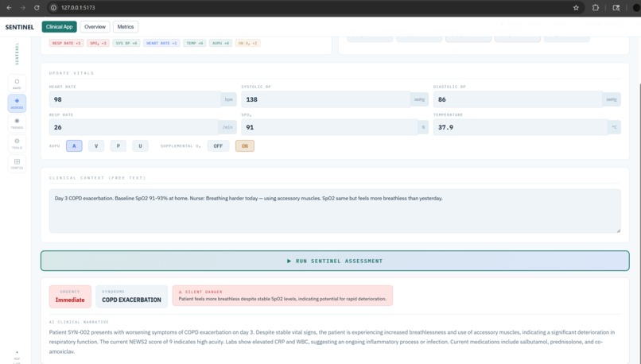
Task: Set AVPU to V (Voice)
Action: click(96, 146)
